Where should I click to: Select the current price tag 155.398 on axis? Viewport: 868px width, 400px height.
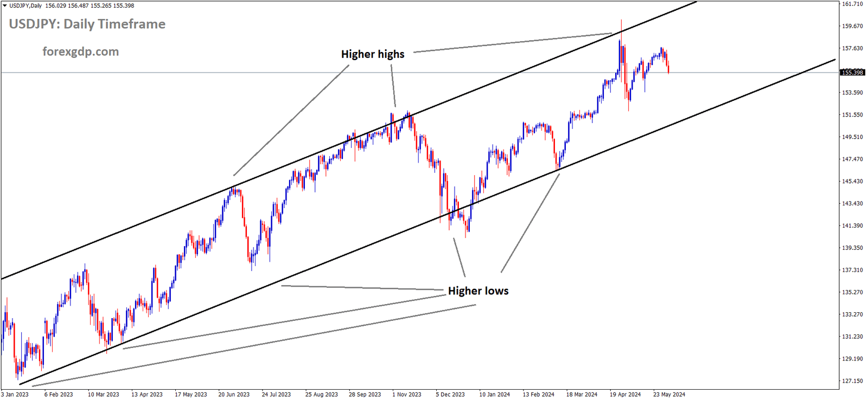852,73
